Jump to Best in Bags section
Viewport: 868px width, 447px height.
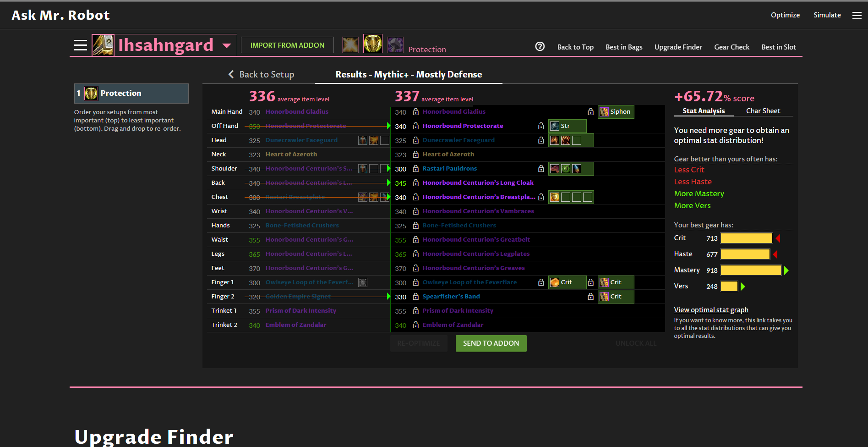624,47
